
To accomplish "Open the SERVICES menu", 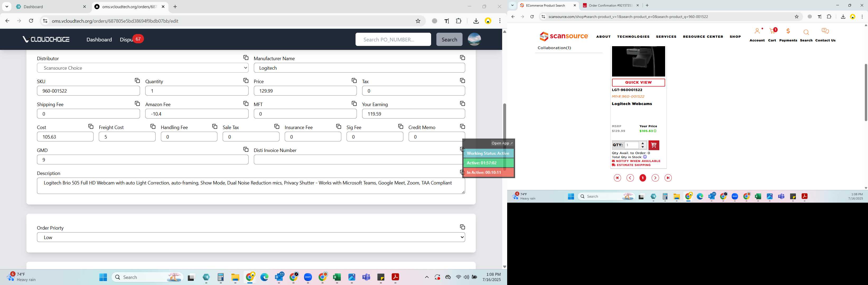I will tap(666, 36).
